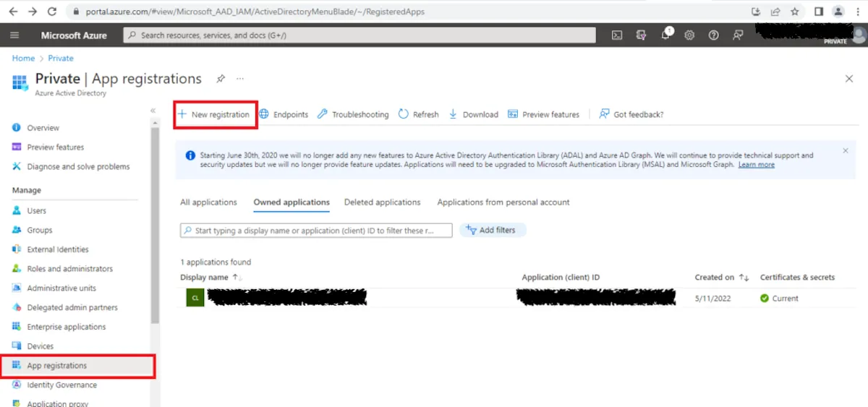Click the Current certificate status
Image resolution: width=868 pixels, height=407 pixels.
pyautogui.click(x=779, y=299)
